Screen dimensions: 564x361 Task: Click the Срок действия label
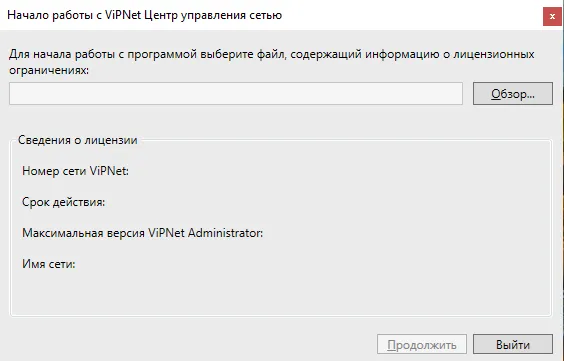(64, 202)
